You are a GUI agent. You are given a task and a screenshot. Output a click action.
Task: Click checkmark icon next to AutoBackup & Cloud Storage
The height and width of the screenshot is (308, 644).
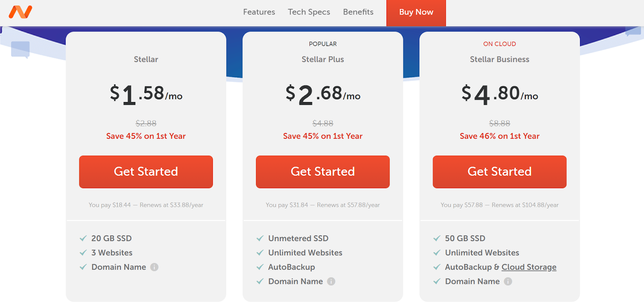437,267
